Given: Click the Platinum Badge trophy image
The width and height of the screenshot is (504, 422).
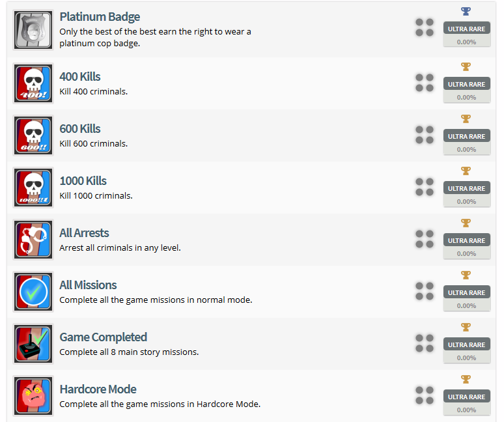Looking at the screenshot, I should click(x=33, y=31).
